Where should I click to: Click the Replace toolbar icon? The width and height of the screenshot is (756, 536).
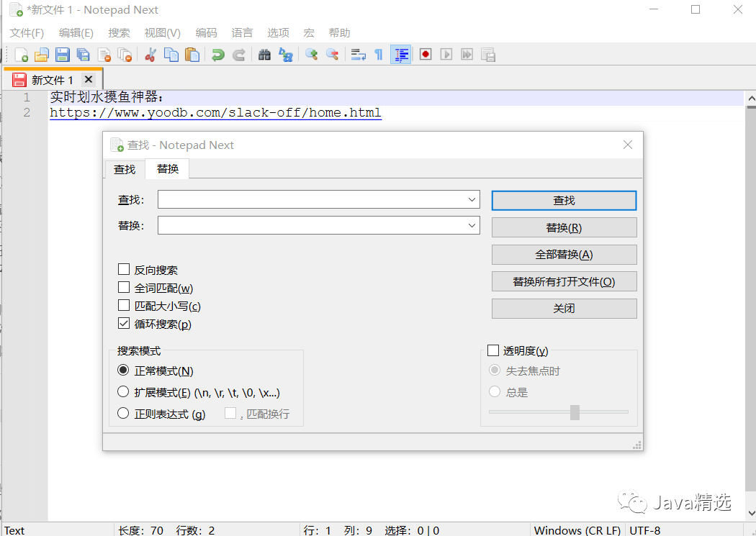(x=285, y=55)
